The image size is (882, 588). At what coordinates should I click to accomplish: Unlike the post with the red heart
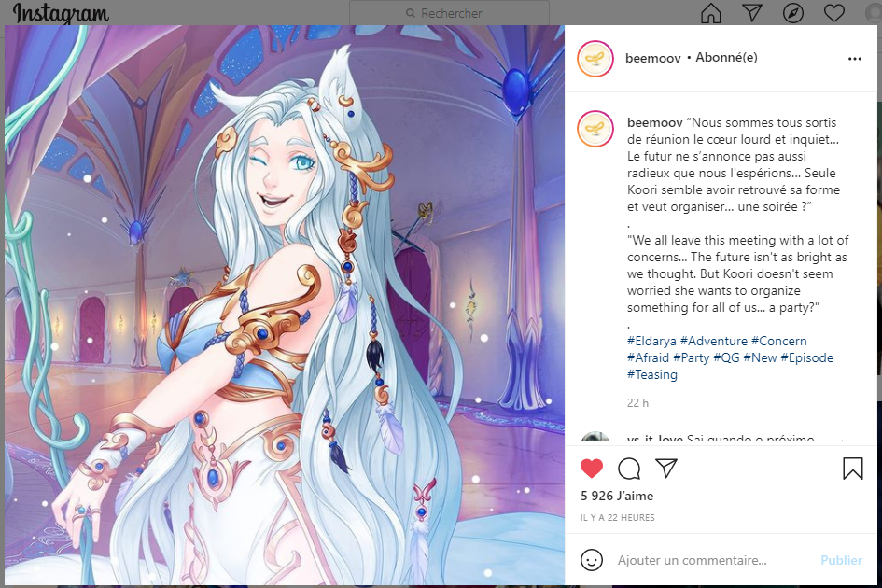point(592,469)
